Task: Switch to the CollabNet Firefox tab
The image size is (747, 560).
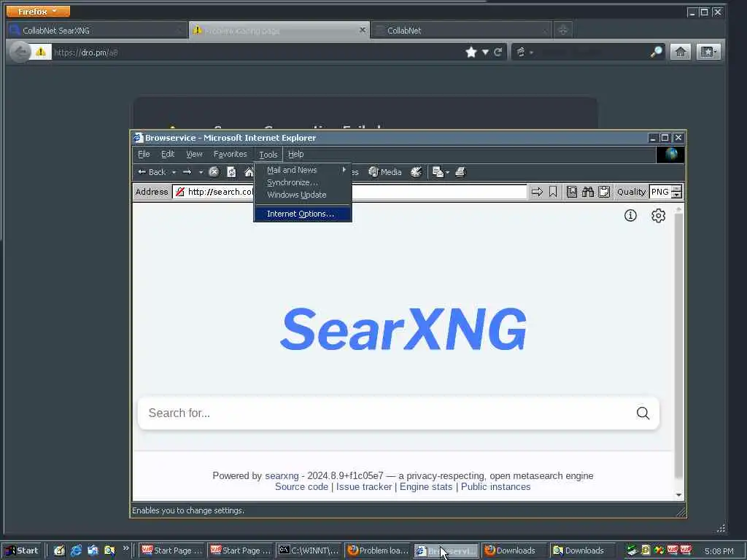Action: point(461,31)
